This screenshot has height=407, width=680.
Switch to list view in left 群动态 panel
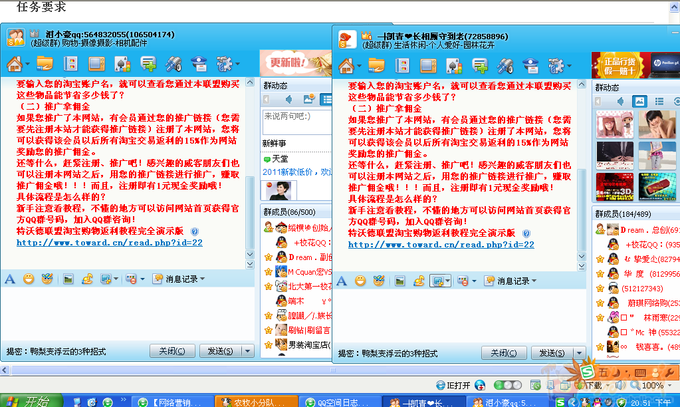click(x=326, y=99)
